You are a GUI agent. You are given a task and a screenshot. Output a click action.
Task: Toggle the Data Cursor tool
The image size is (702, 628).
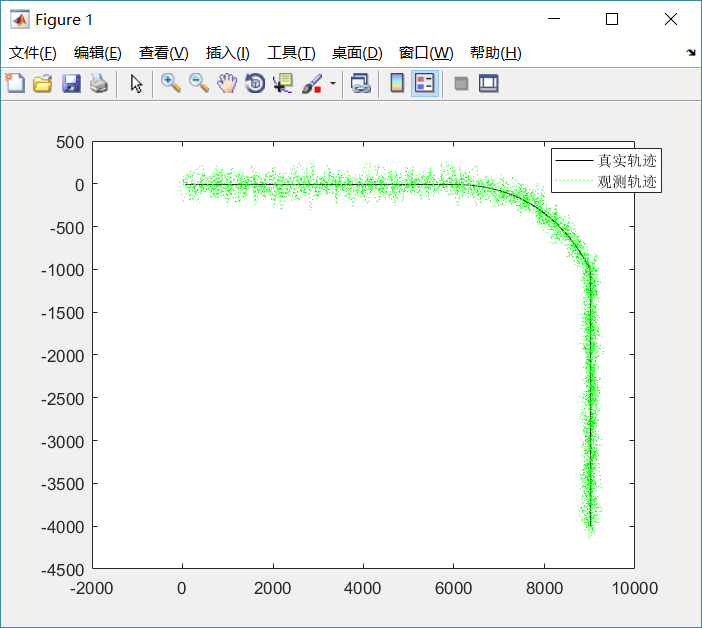pos(283,84)
